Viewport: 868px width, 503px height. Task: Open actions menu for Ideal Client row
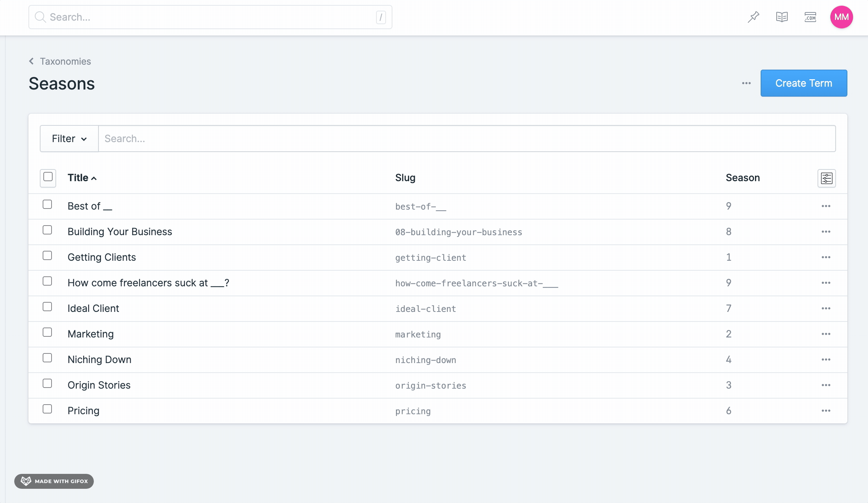tap(826, 308)
